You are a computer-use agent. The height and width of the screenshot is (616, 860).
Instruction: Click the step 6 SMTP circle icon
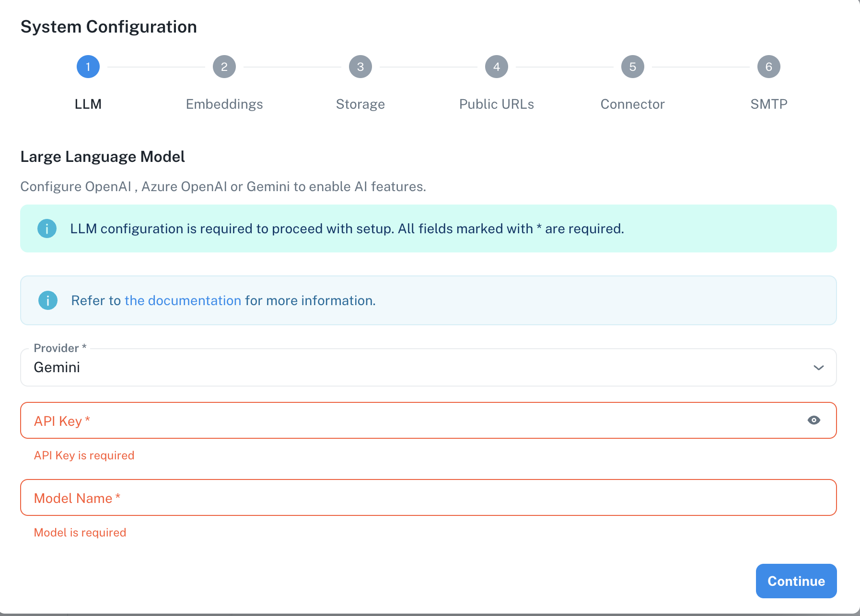[x=769, y=67]
